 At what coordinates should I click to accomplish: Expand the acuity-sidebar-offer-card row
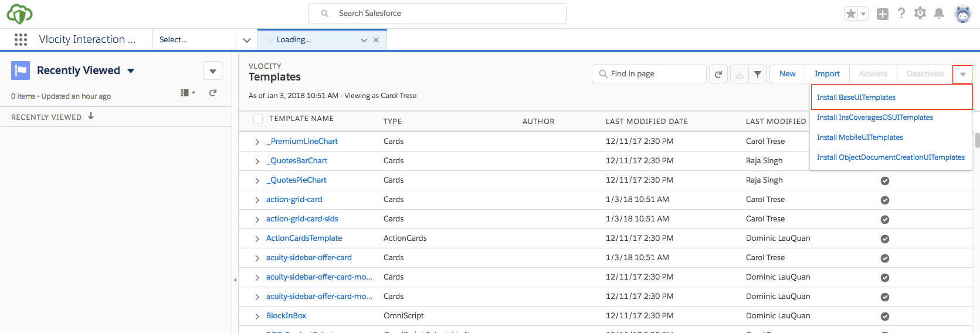click(257, 258)
